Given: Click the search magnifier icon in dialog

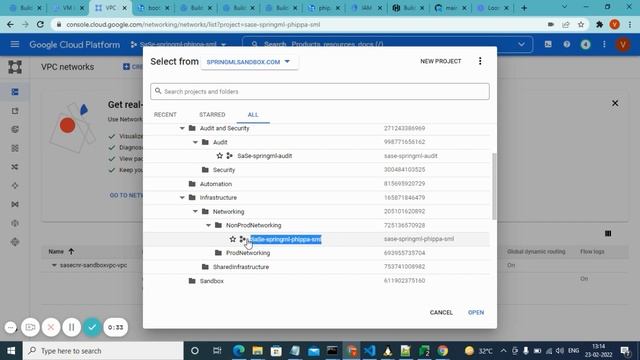Looking at the screenshot, I should [x=158, y=91].
